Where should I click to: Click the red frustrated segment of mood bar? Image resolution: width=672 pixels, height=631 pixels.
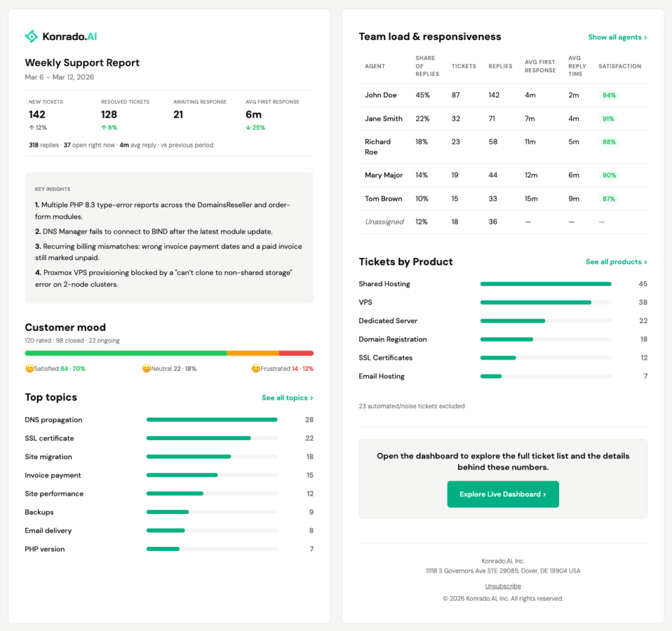click(x=296, y=353)
